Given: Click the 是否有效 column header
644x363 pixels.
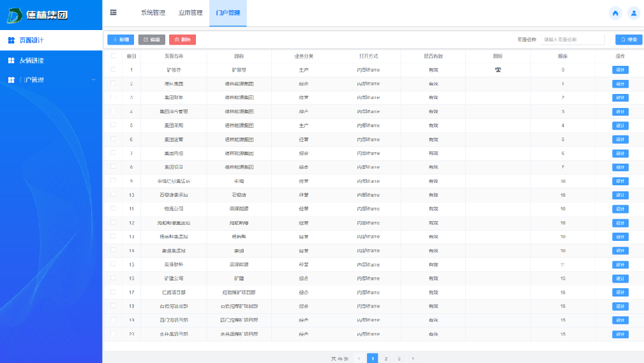Looking at the screenshot, I should tap(433, 56).
